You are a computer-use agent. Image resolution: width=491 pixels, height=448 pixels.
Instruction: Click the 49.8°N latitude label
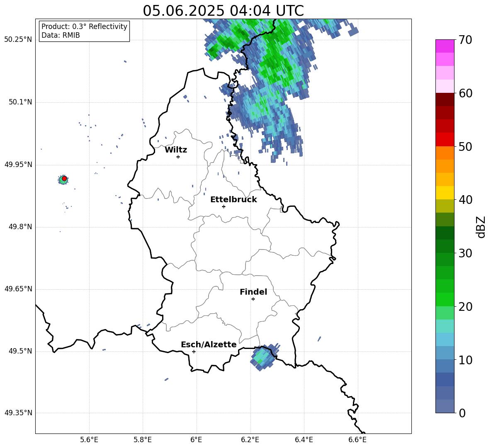pos(20,227)
